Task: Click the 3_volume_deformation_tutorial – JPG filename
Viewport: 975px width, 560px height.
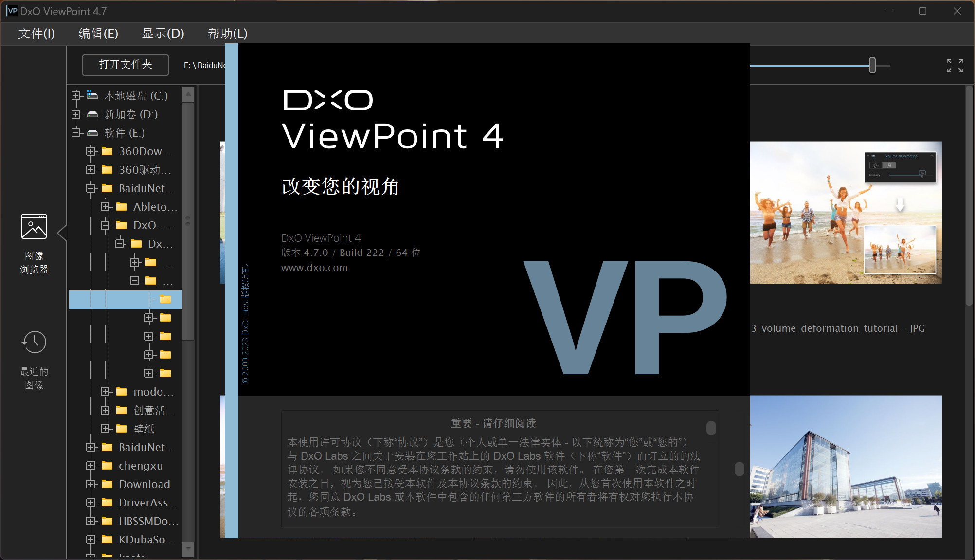Action: pos(837,328)
